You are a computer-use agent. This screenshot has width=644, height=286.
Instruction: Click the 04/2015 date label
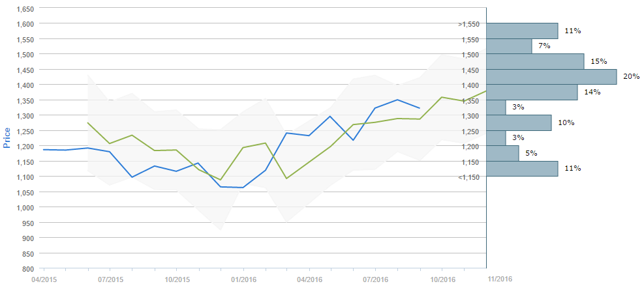click(x=44, y=279)
